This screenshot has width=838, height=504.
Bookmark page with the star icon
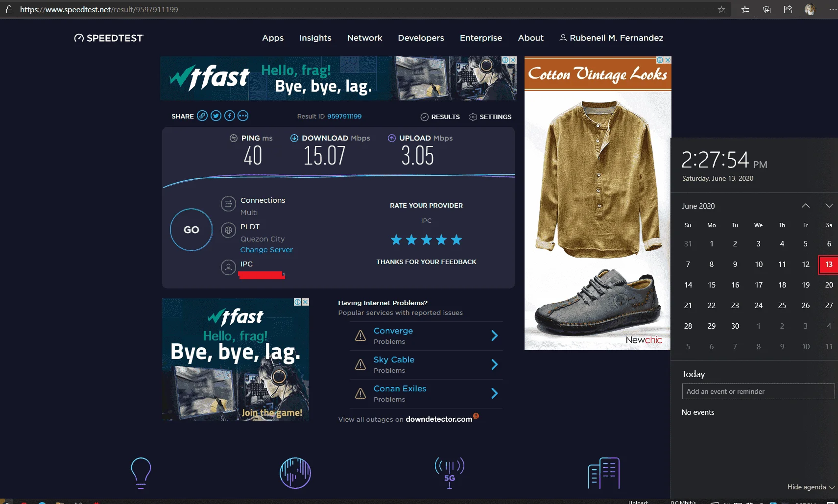point(721,9)
